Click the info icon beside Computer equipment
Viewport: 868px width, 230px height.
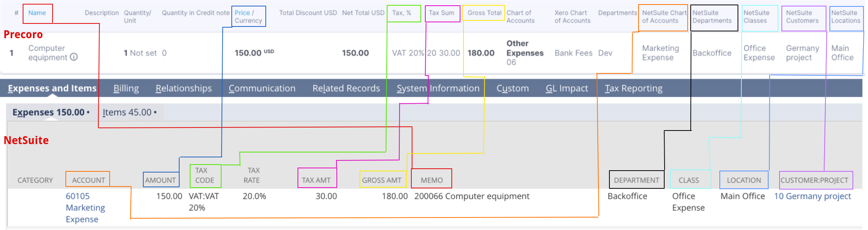coord(74,57)
